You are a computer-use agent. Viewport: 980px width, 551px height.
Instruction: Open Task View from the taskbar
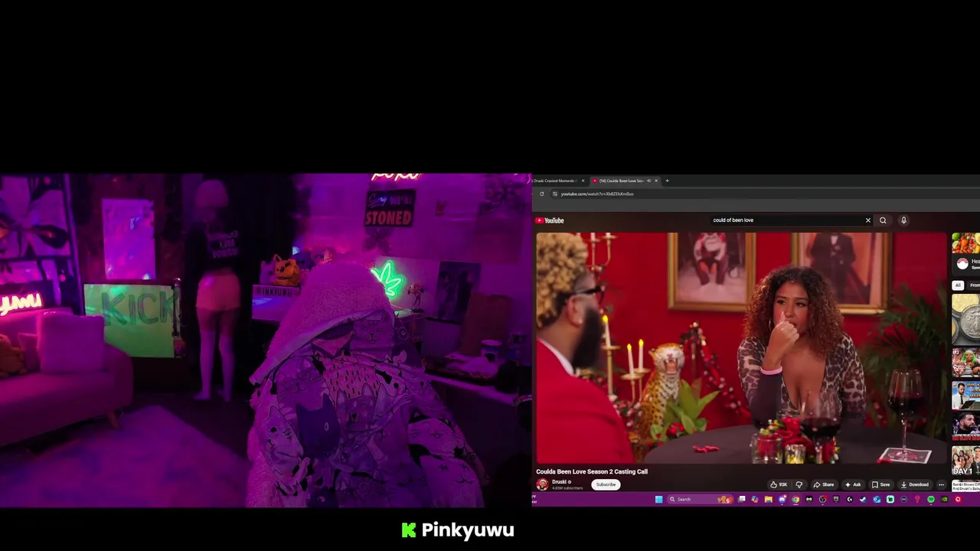click(x=741, y=499)
